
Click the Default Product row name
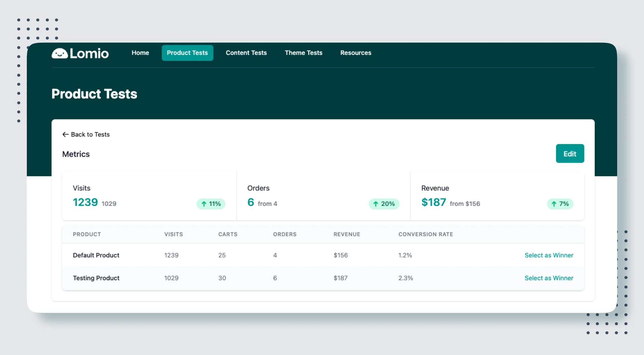pos(96,255)
